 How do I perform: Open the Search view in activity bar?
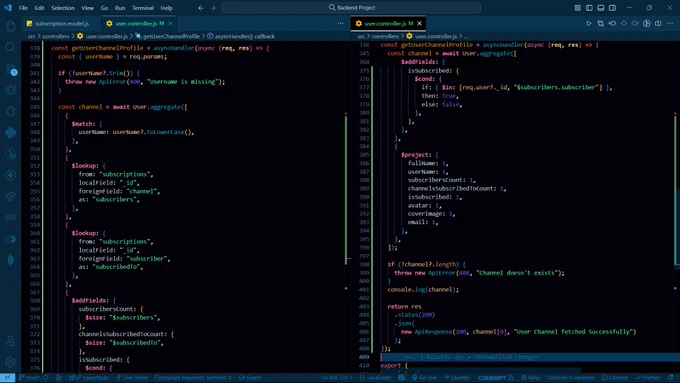[x=10, y=47]
